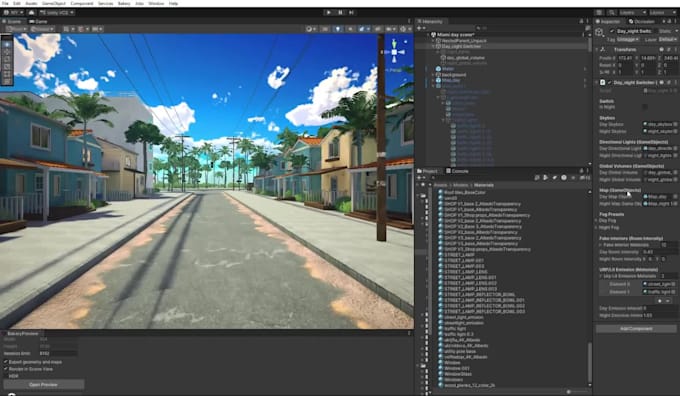This screenshot has width=680, height=396.
Task: Switch to the Occlusion tab
Action: pos(641,21)
